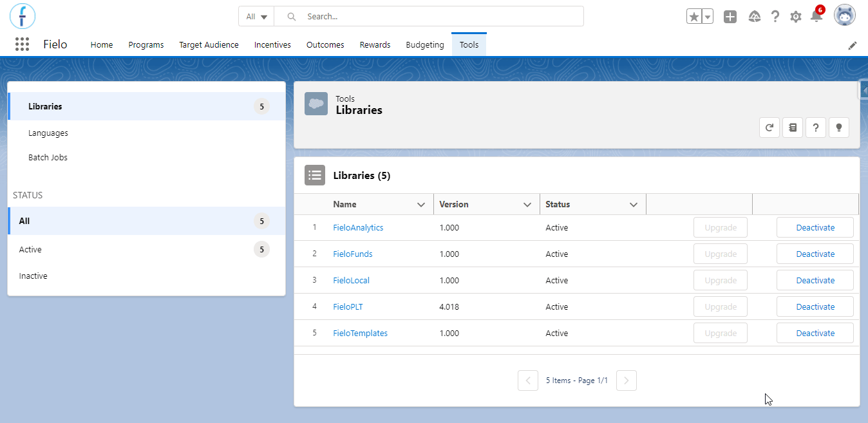Viewport: 868px width, 423px height.
Task: Click Upgrade for FieloAnalytics
Action: click(x=721, y=227)
